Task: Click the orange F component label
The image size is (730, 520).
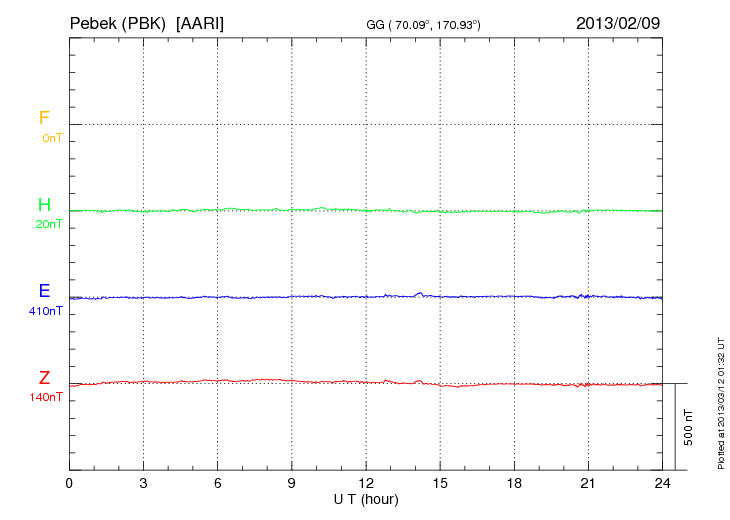Action: click(x=44, y=118)
